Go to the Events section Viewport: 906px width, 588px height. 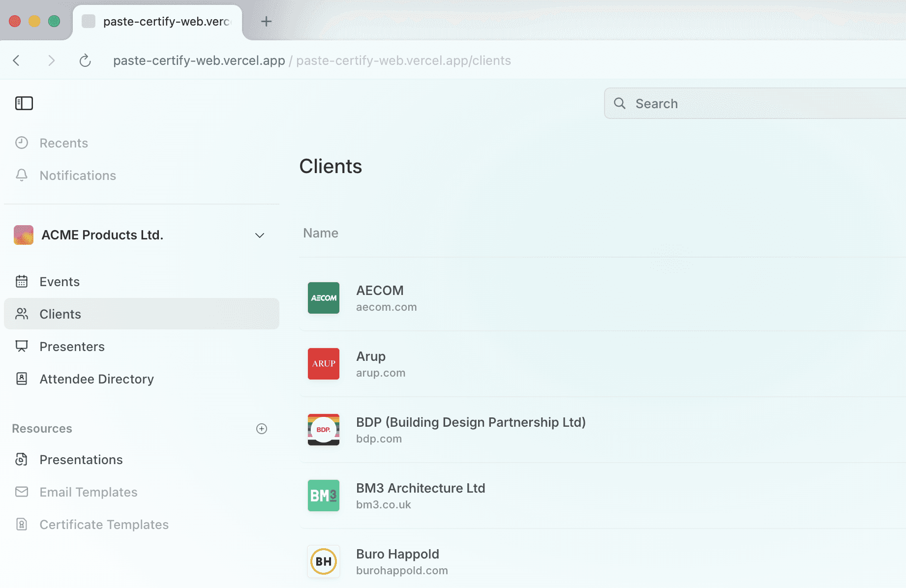142,282
